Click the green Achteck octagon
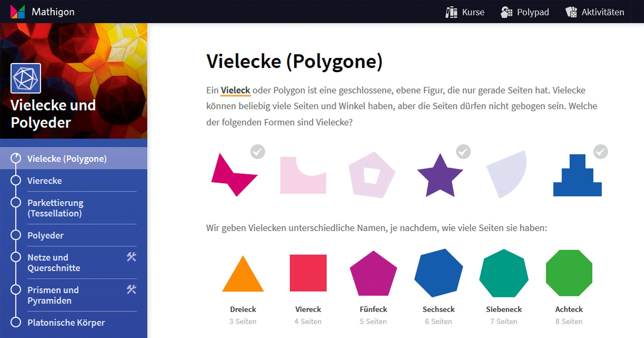The height and width of the screenshot is (338, 644). (x=569, y=273)
